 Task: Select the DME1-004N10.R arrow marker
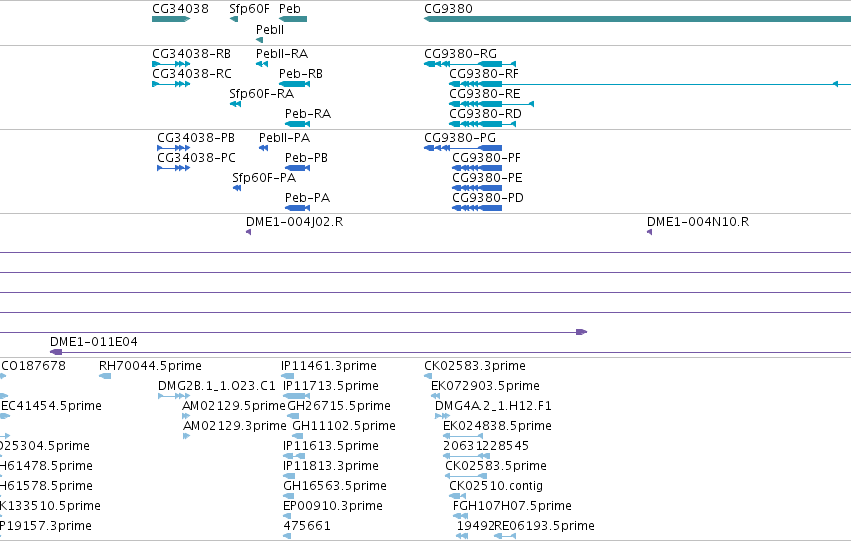pos(649,232)
